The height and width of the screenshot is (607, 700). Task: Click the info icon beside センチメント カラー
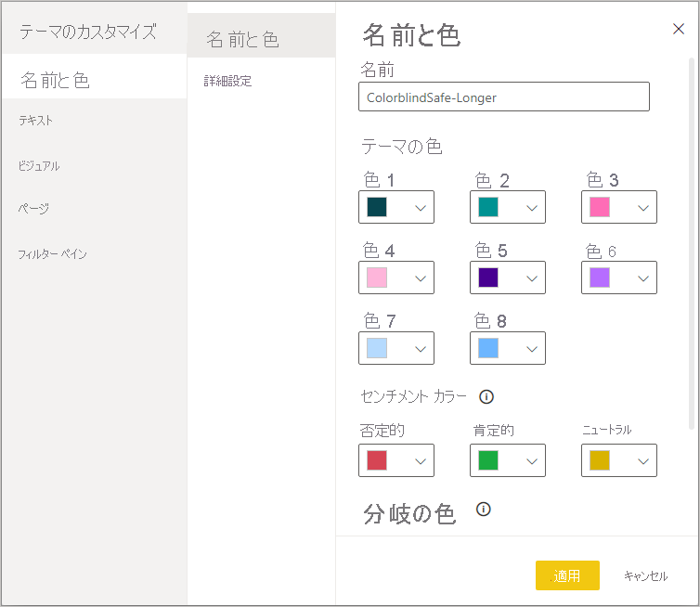pyautogui.click(x=486, y=396)
